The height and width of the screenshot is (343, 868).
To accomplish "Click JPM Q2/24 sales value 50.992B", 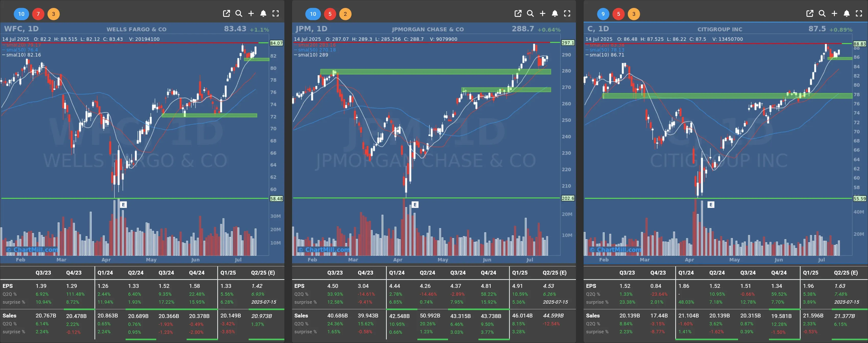I will click(x=430, y=316).
